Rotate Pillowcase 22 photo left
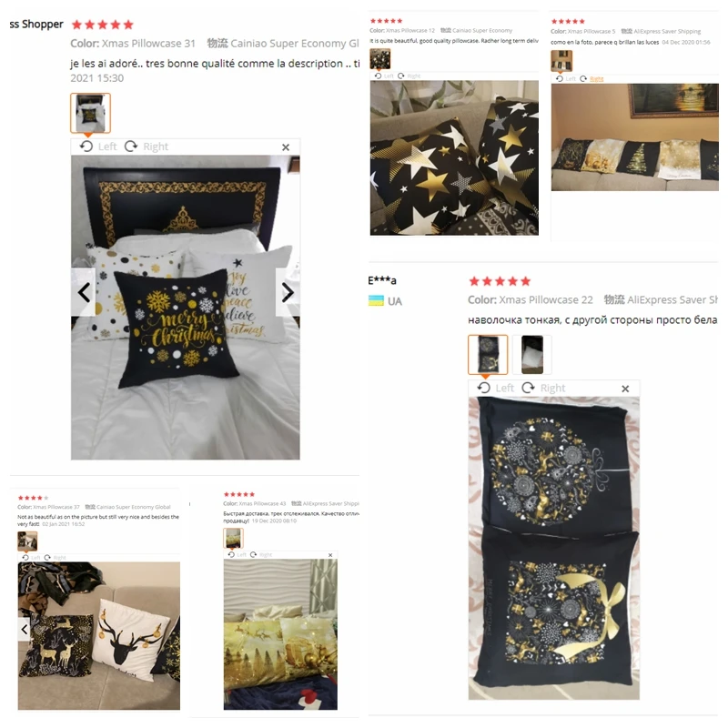The width and height of the screenshot is (728, 728). (495, 388)
